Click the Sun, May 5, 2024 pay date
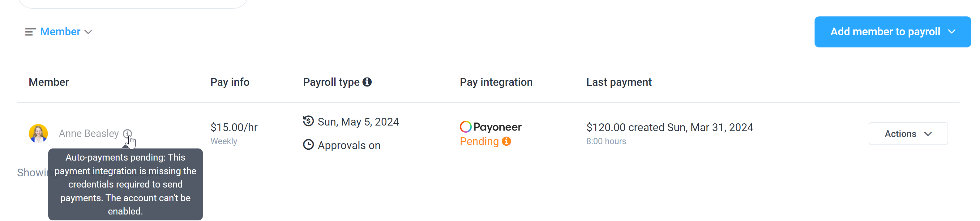Screen dimensions: 980x221 358,122
